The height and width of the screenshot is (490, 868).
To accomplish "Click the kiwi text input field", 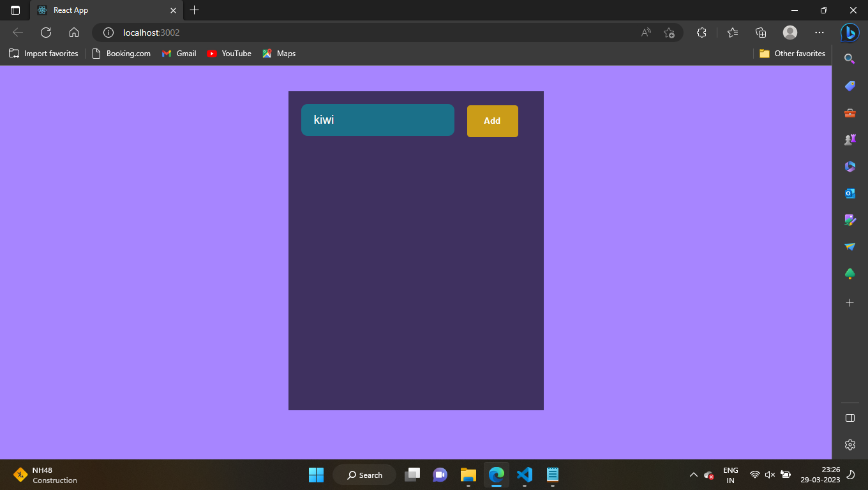I will pyautogui.click(x=377, y=119).
